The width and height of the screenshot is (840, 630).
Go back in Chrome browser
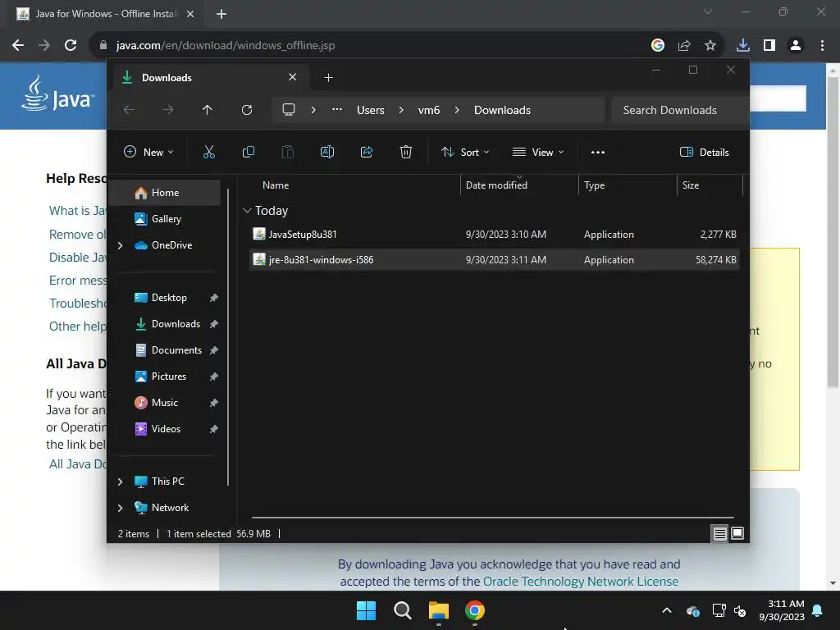(x=18, y=46)
